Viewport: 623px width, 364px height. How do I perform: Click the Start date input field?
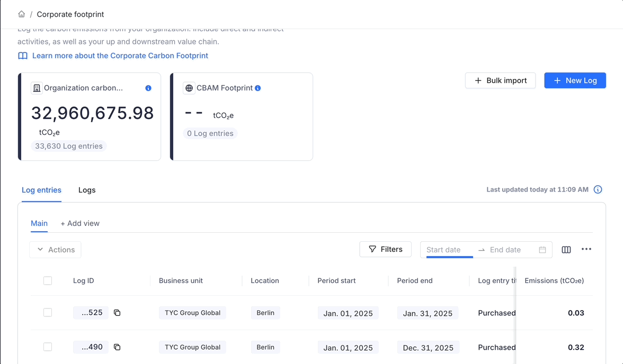click(x=449, y=250)
